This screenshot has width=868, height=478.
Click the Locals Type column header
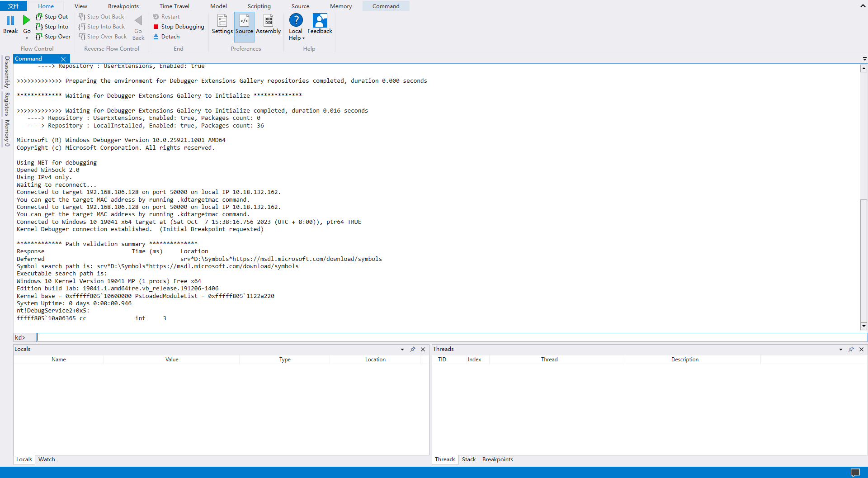[x=285, y=360]
